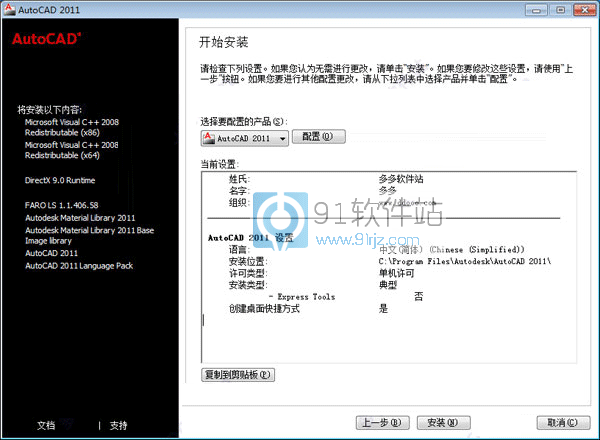The image size is (600, 440).
Task: Click the AutoCAD logo in the left panel
Action: (47, 39)
